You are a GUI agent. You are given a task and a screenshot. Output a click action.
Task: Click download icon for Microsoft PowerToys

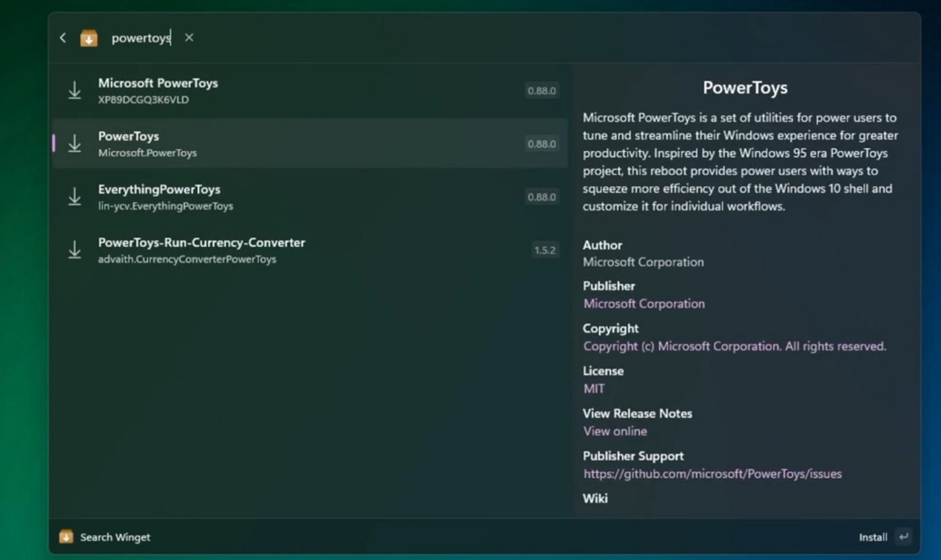point(75,90)
